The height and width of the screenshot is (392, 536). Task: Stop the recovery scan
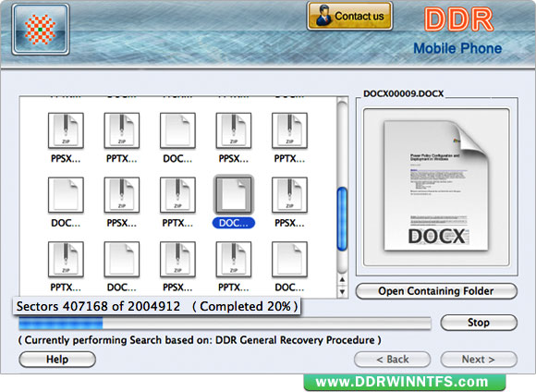click(x=479, y=323)
